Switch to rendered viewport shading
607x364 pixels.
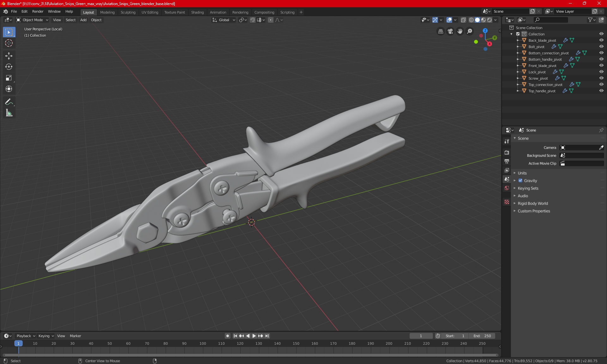[x=489, y=20]
